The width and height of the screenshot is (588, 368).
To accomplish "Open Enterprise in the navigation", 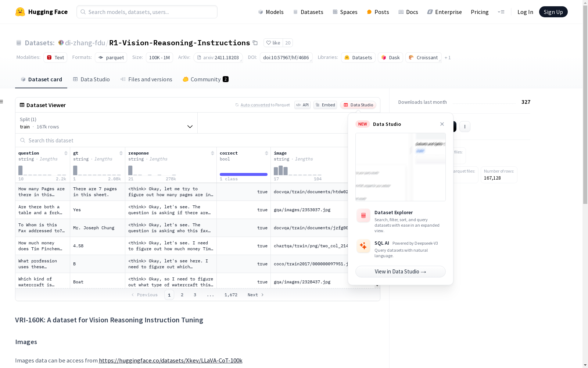I will (x=444, y=12).
